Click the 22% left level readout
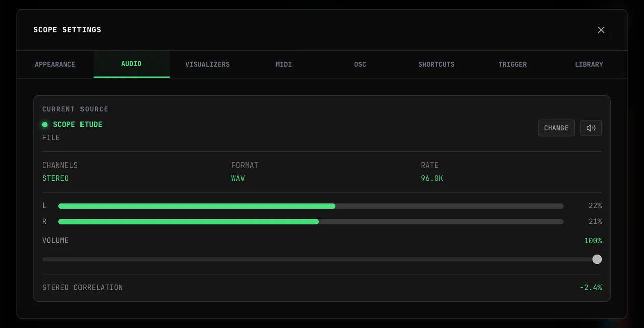The height and width of the screenshot is (328, 644). tap(595, 206)
